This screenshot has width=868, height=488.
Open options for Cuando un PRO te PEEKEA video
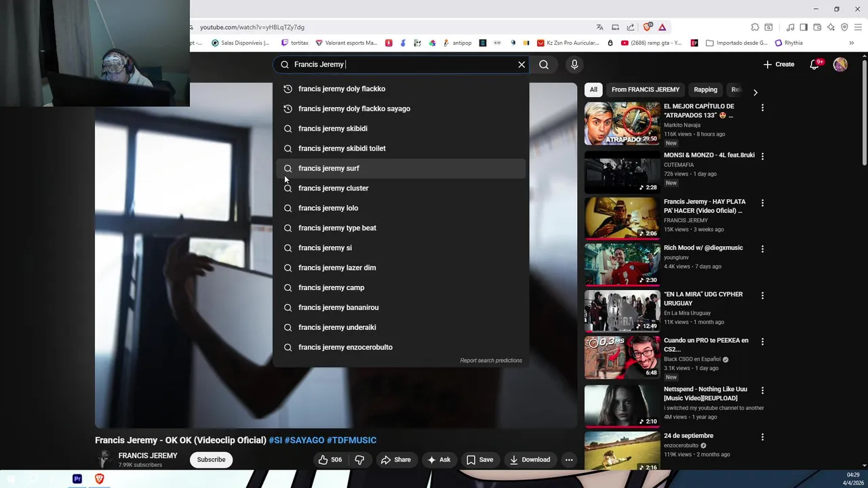[762, 342]
